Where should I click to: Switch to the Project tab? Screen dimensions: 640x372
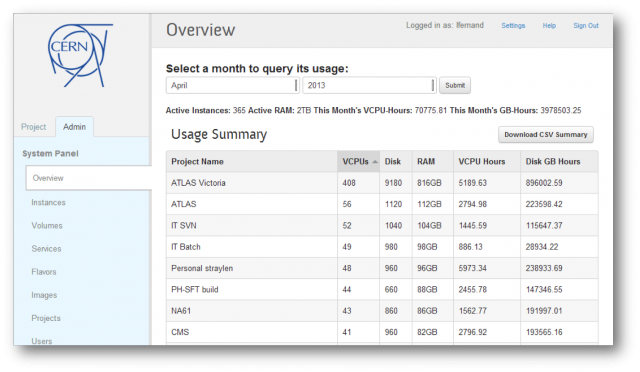click(x=33, y=127)
